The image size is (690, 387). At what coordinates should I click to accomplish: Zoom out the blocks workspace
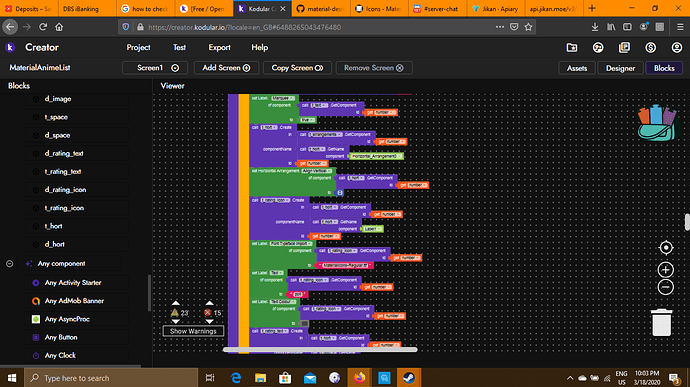666,287
